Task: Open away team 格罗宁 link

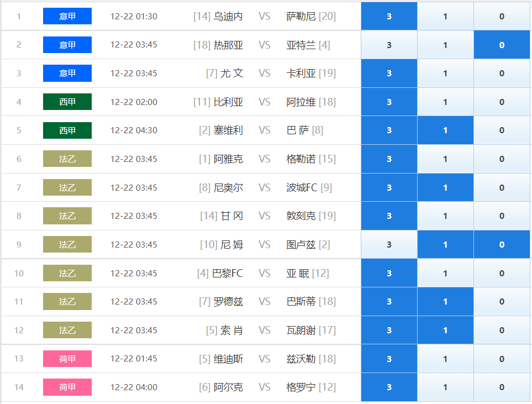Action: coord(301,387)
